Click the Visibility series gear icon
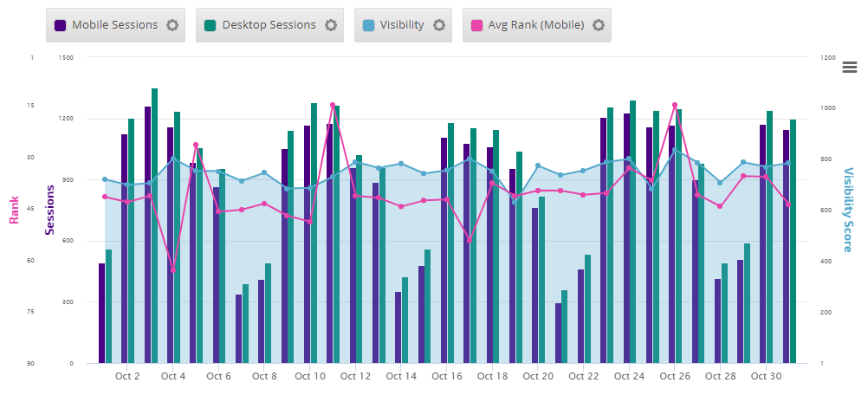 pos(439,25)
